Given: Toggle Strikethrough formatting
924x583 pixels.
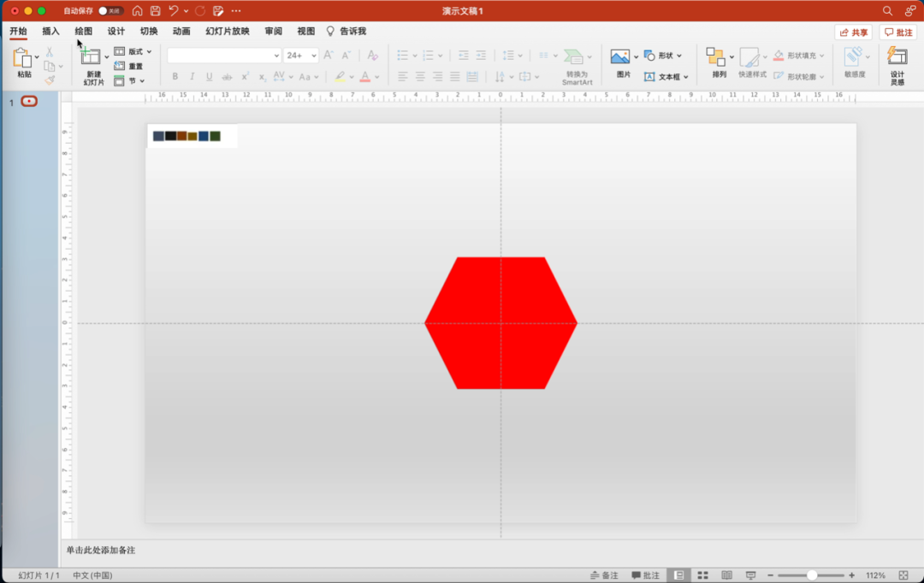Looking at the screenshot, I should (x=227, y=77).
